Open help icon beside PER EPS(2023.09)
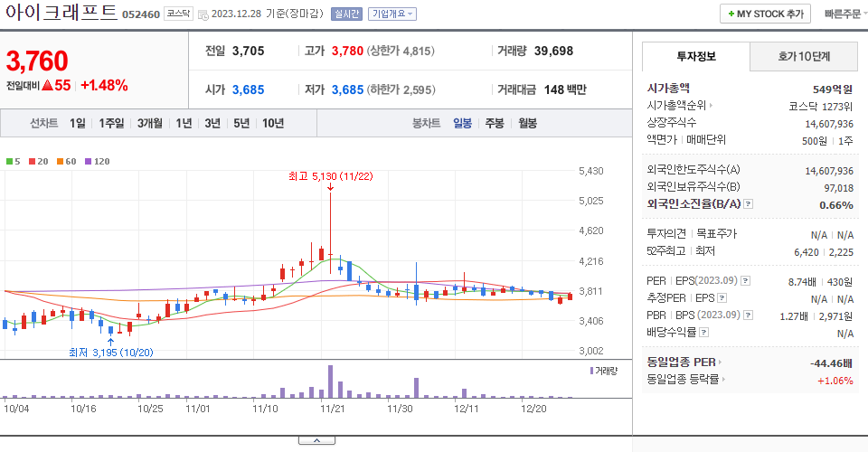The width and height of the screenshot is (868, 452). coord(746,281)
